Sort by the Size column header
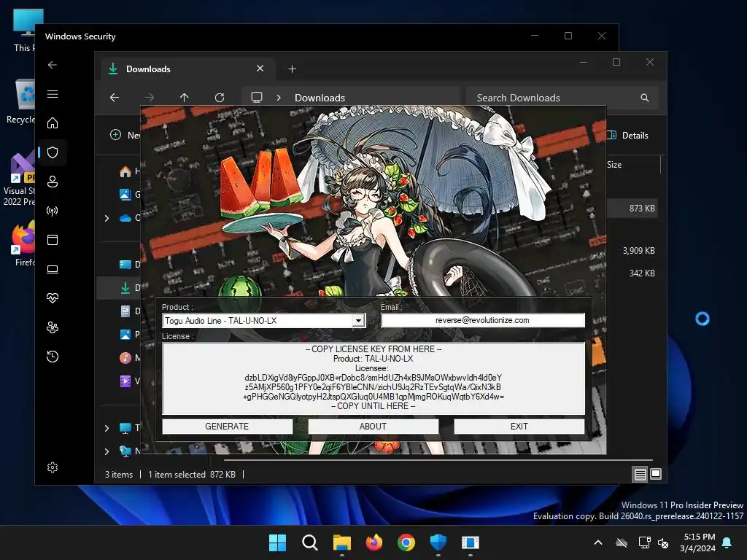 tap(614, 165)
